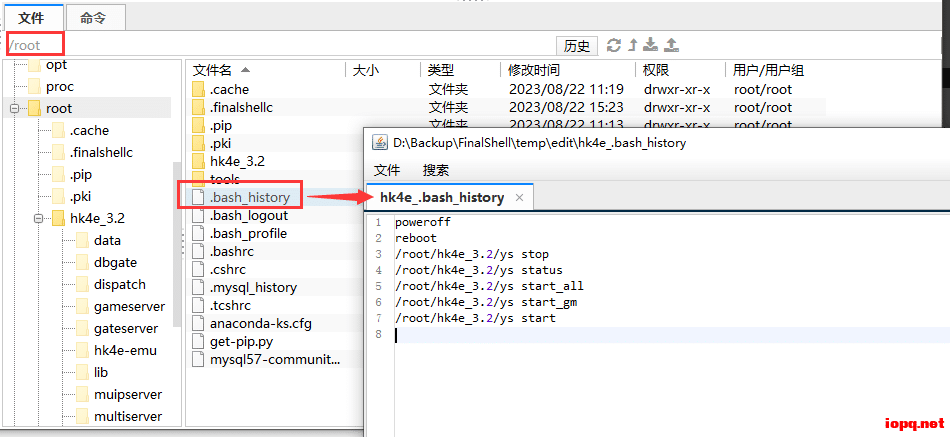Click the 权限 column header
Screen dimensions: 950x437
pos(656,70)
